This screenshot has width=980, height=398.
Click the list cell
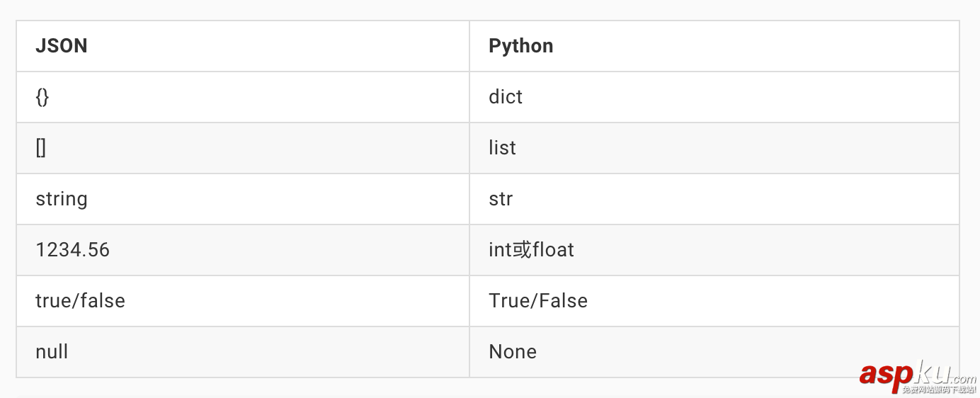pos(502,148)
